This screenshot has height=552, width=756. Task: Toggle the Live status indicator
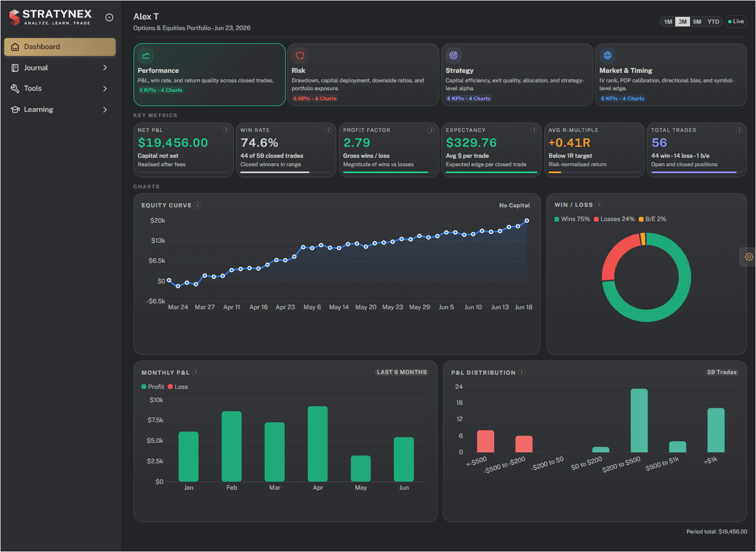(x=736, y=22)
